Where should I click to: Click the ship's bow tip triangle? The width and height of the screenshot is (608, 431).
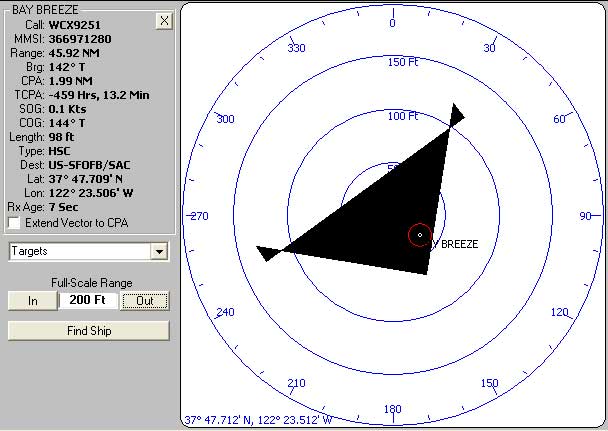[x=456, y=114]
